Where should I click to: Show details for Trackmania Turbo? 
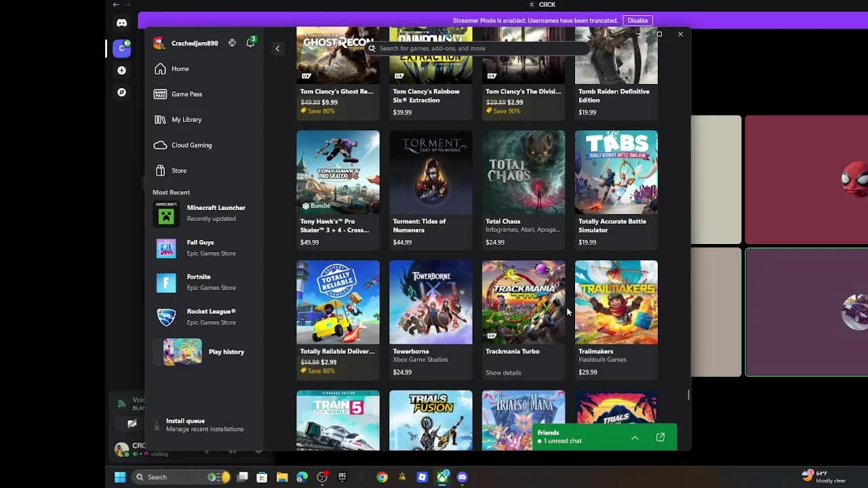(x=503, y=373)
